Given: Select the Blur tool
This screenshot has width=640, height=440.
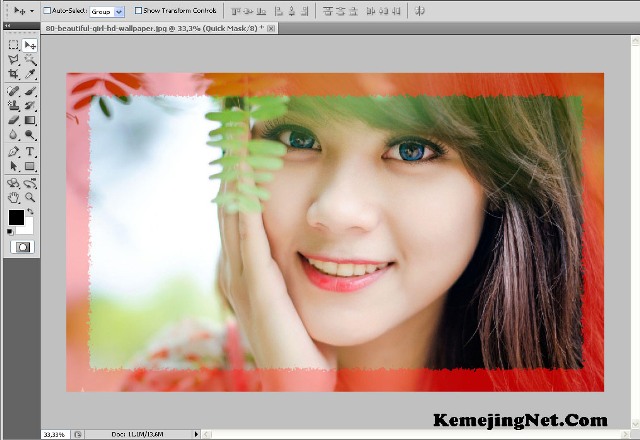Looking at the screenshot, I should 13,135.
